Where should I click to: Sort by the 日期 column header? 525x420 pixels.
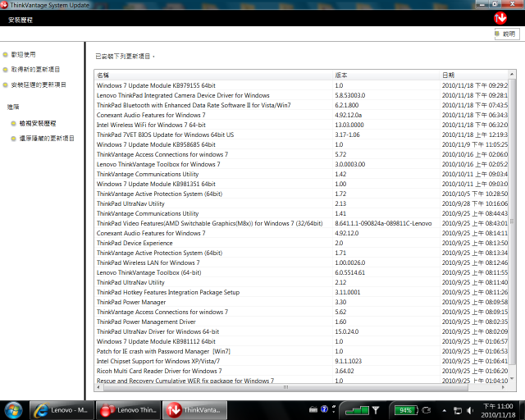click(474, 75)
